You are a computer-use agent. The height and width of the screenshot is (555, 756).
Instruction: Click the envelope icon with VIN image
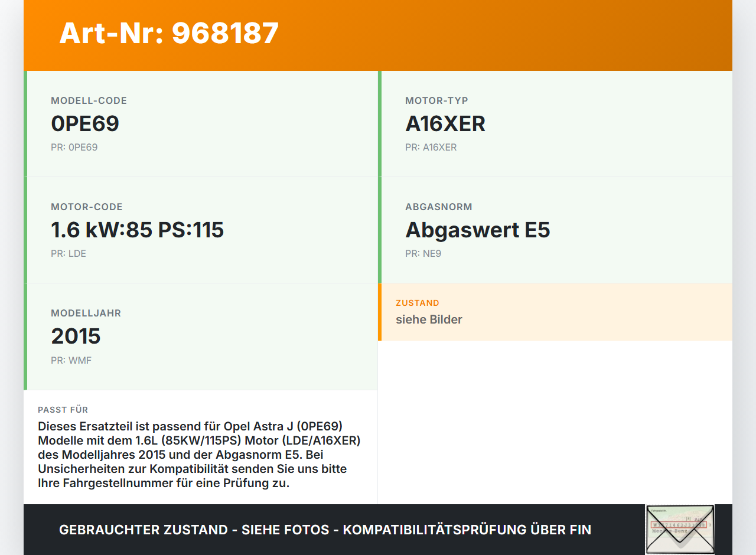[680, 530]
